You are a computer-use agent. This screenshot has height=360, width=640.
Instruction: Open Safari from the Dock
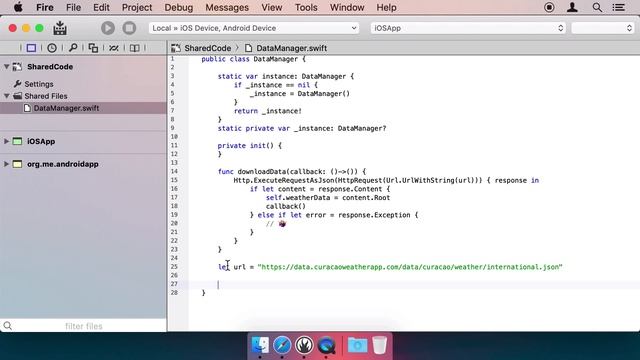pyautogui.click(x=282, y=345)
